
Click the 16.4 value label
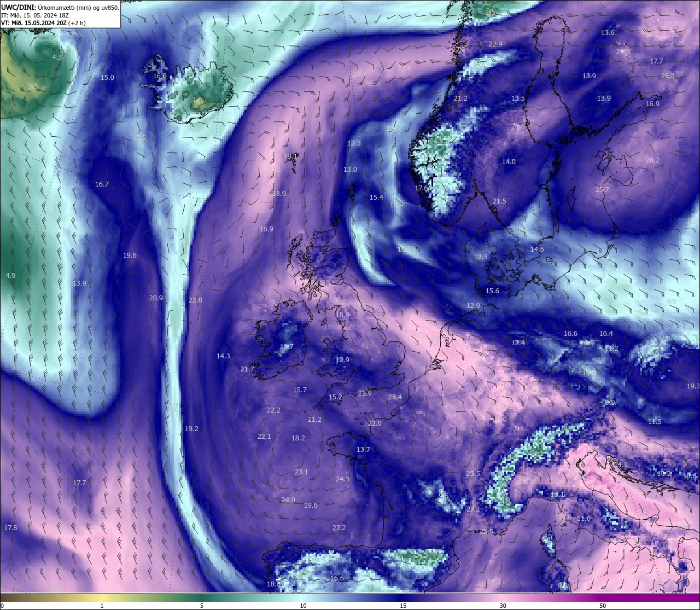606,333
